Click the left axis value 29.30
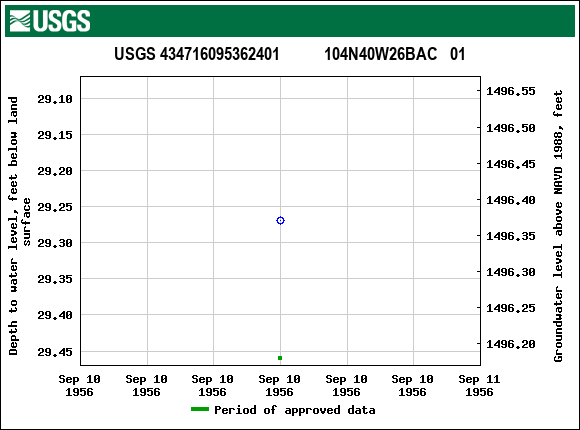The width and height of the screenshot is (580, 430). (x=55, y=243)
